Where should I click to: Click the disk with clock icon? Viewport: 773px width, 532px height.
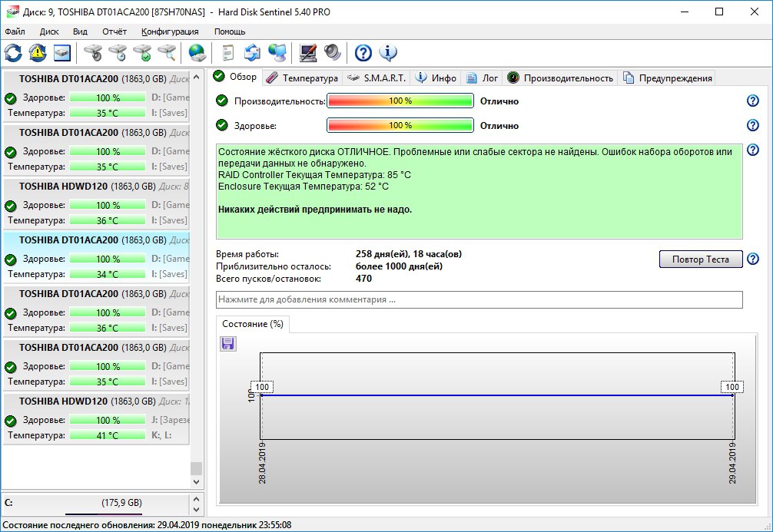pos(118,53)
